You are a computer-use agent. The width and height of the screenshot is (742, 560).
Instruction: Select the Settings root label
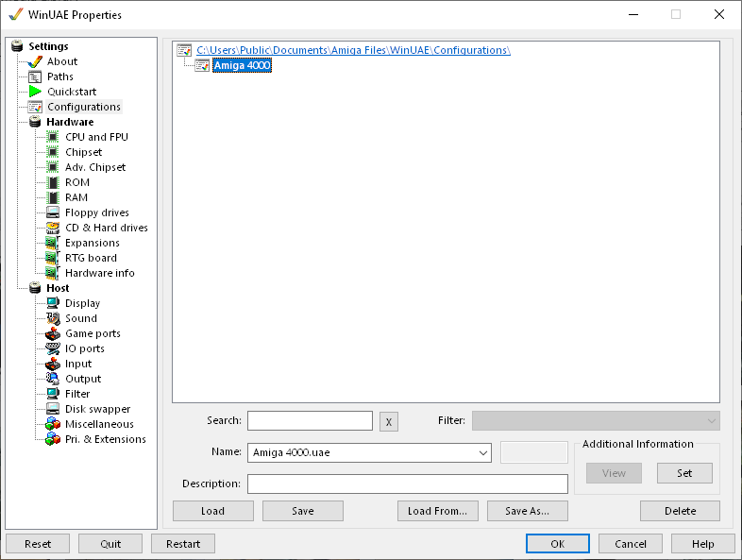pos(48,46)
